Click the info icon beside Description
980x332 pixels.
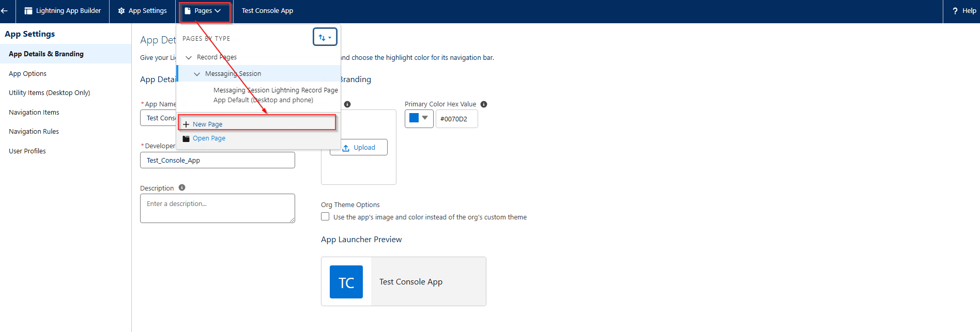point(182,187)
